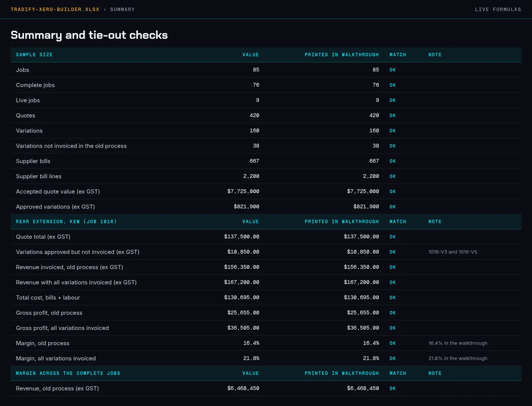Click the 'Margin, all variations invoiced' label
The width and height of the screenshot is (532, 406).
pos(56,358)
